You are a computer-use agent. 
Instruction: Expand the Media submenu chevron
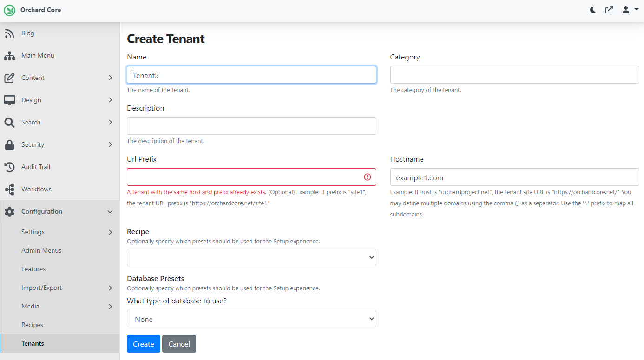click(110, 307)
